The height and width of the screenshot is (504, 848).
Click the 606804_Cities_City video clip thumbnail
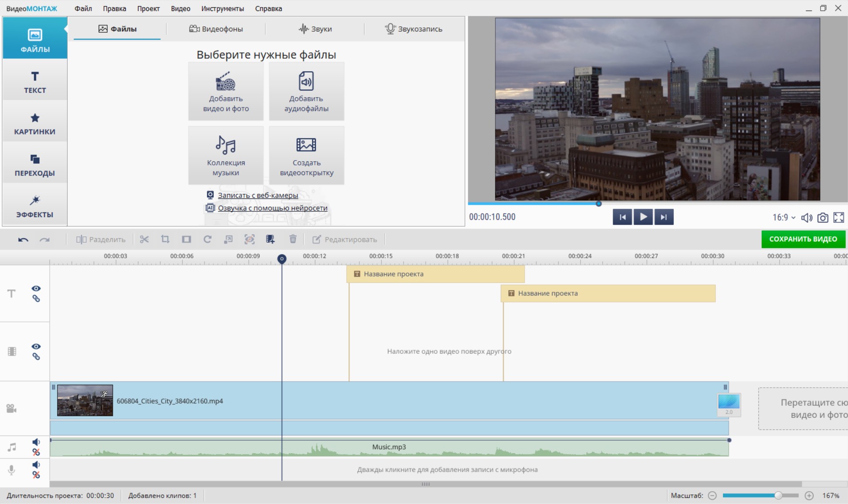point(85,401)
